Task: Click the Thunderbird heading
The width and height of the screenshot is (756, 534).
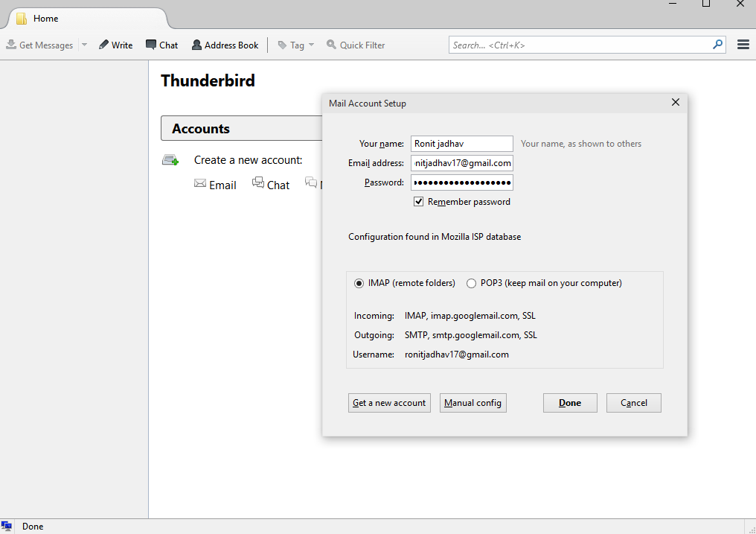Action: coord(208,80)
